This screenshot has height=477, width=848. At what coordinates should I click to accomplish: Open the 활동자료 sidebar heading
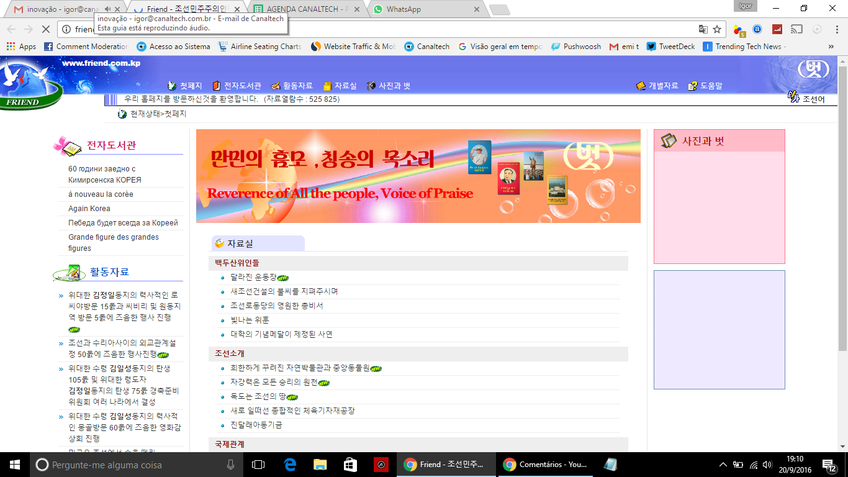click(x=109, y=272)
